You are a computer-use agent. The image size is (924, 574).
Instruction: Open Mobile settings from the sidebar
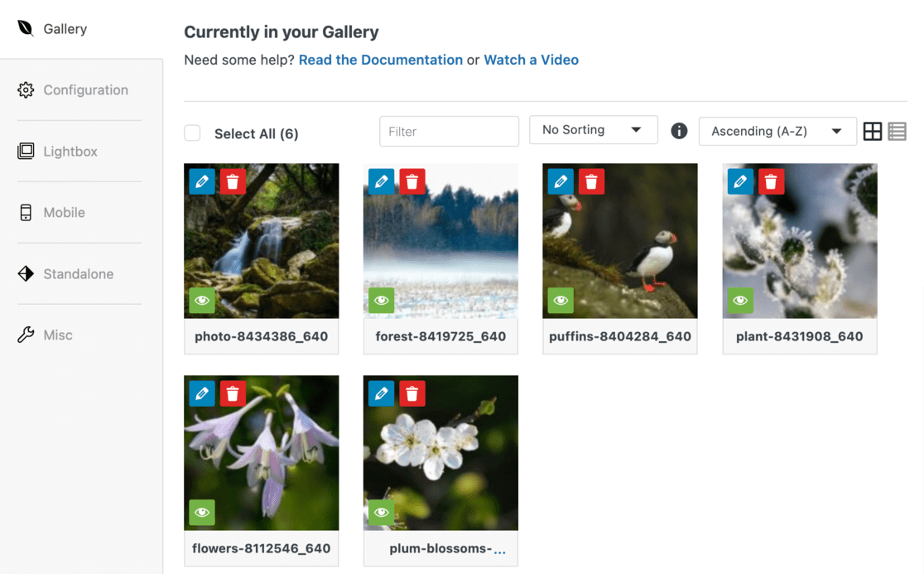point(64,212)
